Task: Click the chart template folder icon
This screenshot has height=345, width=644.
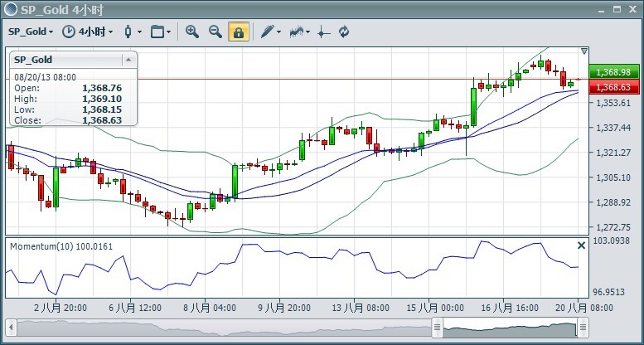Action: tap(157, 32)
